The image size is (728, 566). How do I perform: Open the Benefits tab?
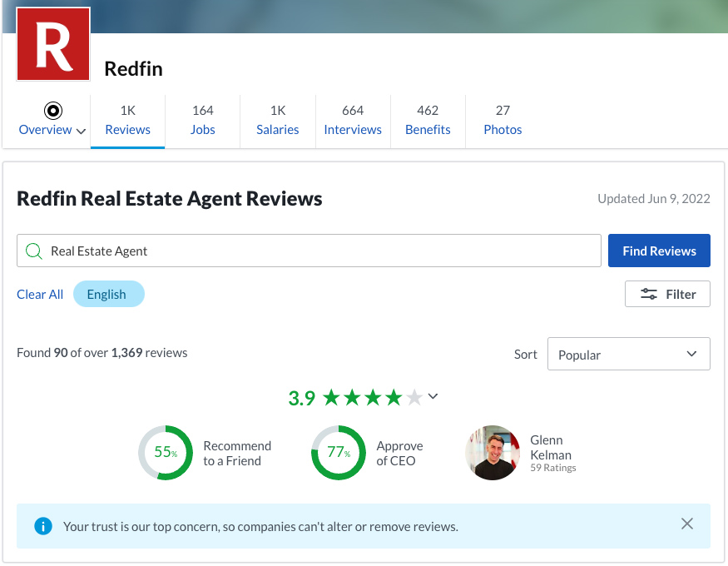pyautogui.click(x=428, y=122)
